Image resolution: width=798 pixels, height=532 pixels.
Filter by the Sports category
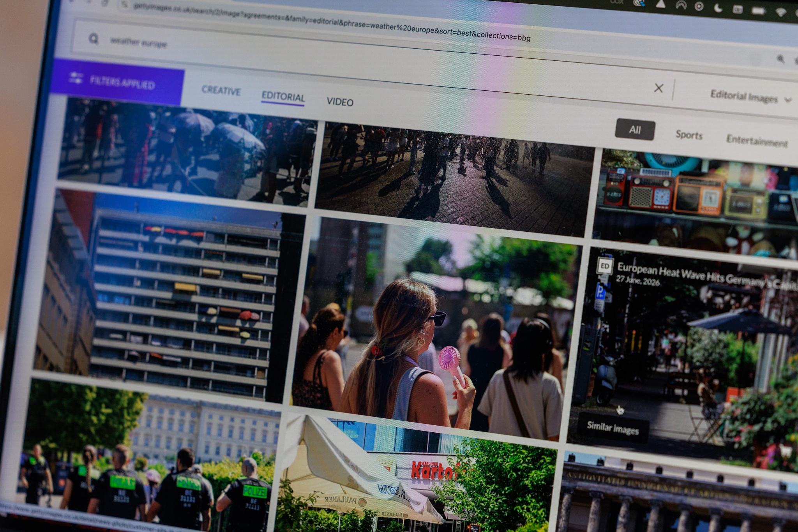(x=689, y=135)
